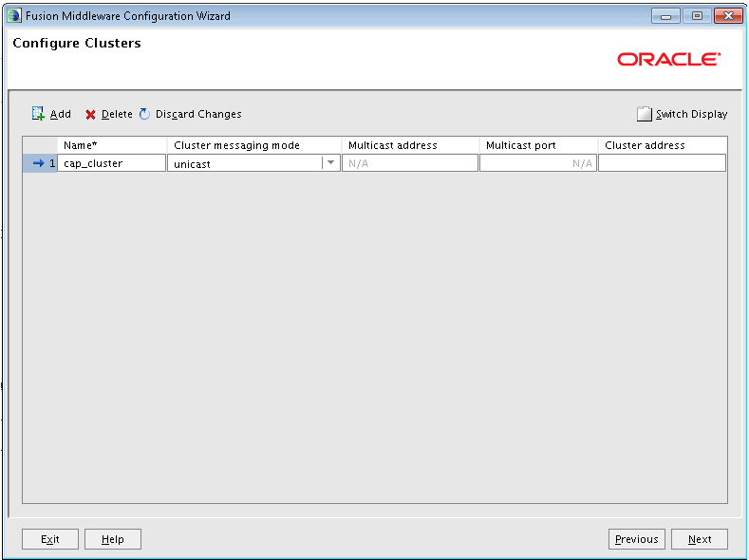Click Discard Changes text
Viewport: 749px width, 560px height.
pos(198,114)
